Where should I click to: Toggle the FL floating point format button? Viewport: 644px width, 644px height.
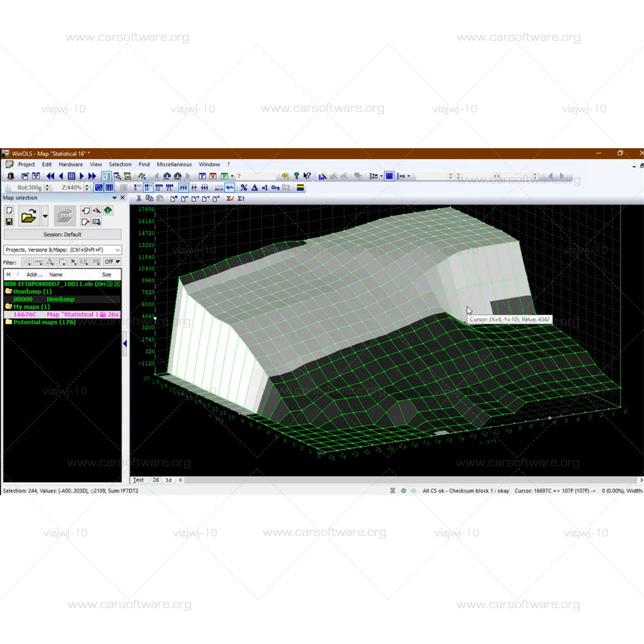pos(169,187)
